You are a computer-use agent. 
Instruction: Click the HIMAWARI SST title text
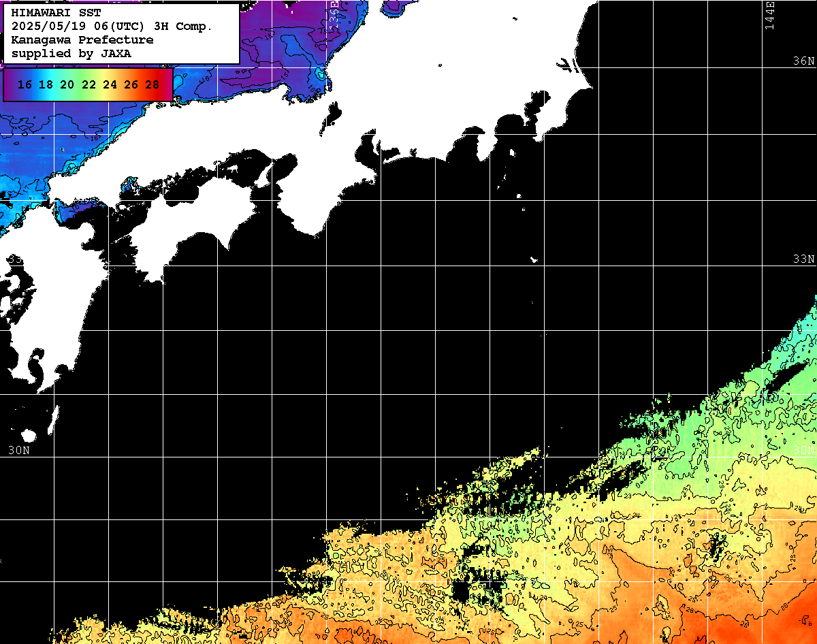tap(56, 12)
